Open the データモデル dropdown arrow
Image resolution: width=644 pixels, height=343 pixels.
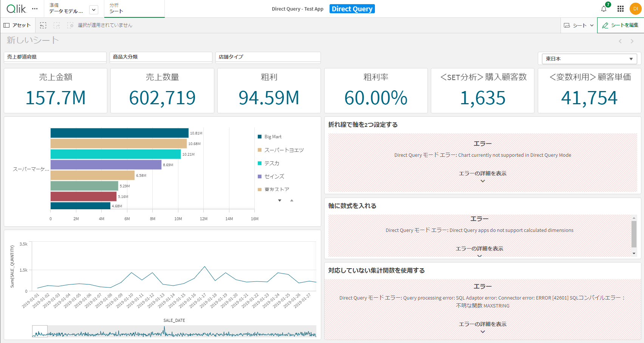tap(93, 10)
